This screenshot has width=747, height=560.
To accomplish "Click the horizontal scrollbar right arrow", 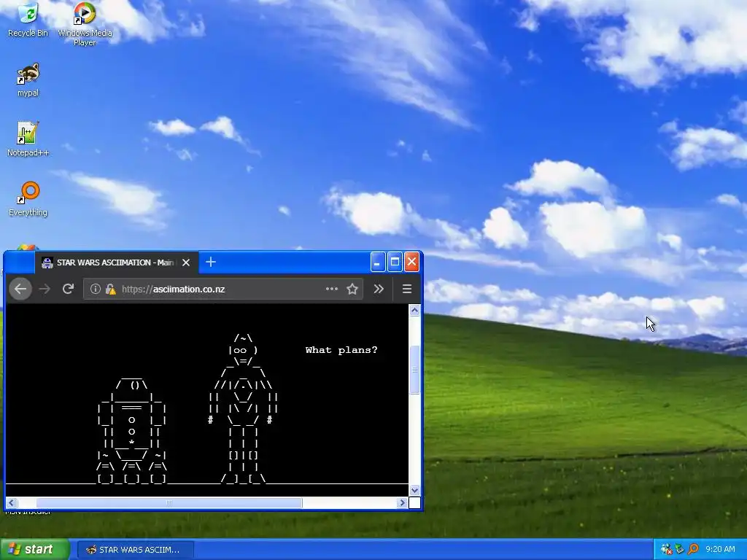I will [402, 502].
